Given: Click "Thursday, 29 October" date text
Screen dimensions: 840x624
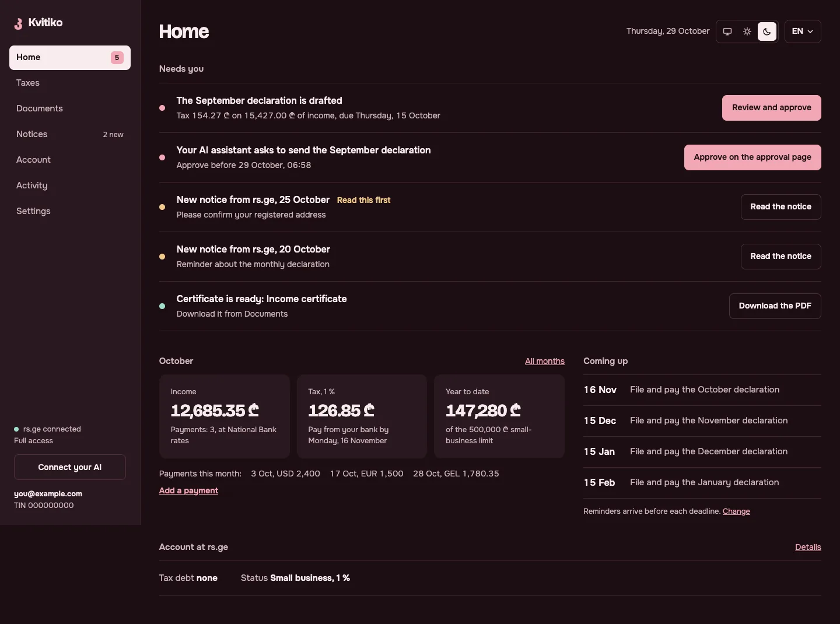Looking at the screenshot, I should 668,31.
